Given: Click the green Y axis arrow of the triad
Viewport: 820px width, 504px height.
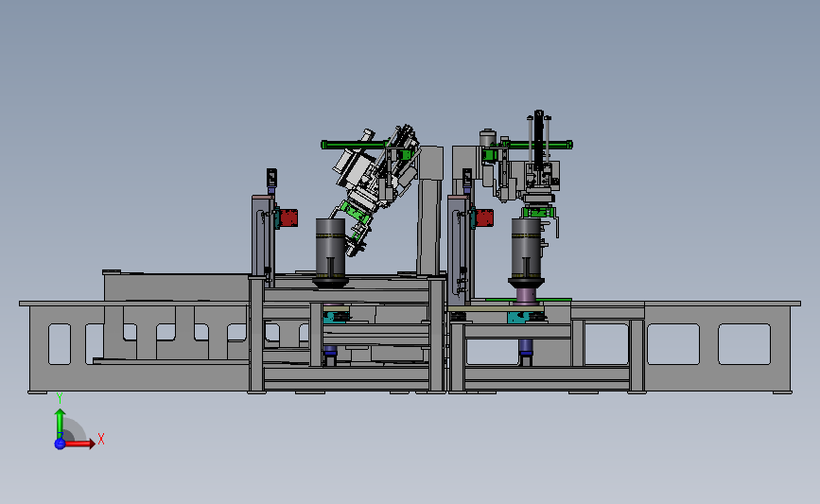Looking at the screenshot, I should [x=61, y=423].
